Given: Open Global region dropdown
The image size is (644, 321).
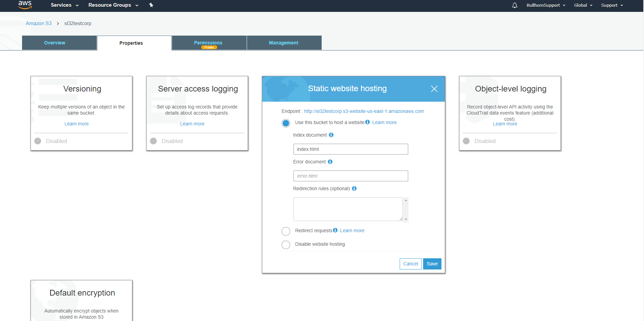Looking at the screenshot, I should [583, 5].
